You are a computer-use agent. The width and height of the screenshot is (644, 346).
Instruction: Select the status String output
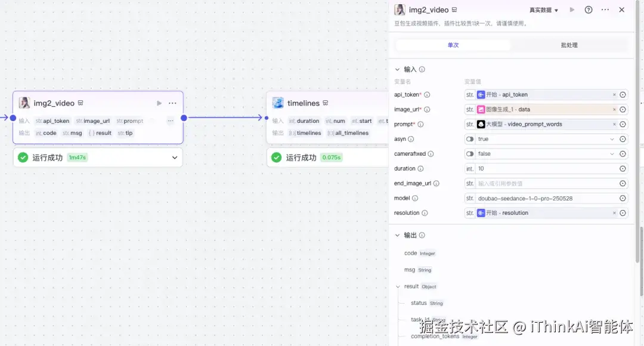[x=427, y=303]
